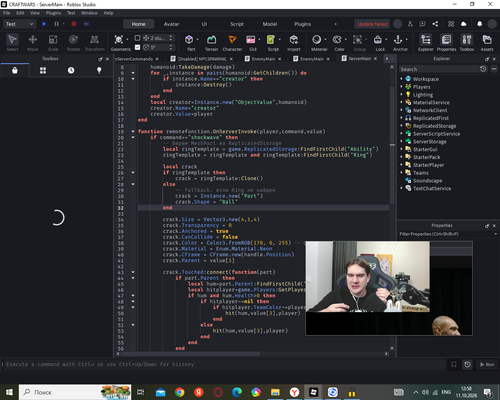
Task: Click the Script insert icon
Action: [x=271, y=40]
